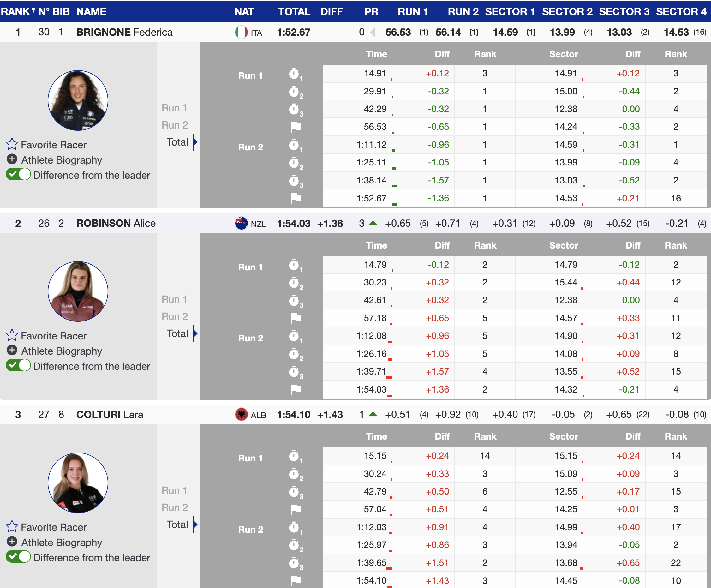Screen dimensions: 711x588
Task: Disable Robinson's Difference from the leader switch
Action: pyautogui.click(x=18, y=366)
